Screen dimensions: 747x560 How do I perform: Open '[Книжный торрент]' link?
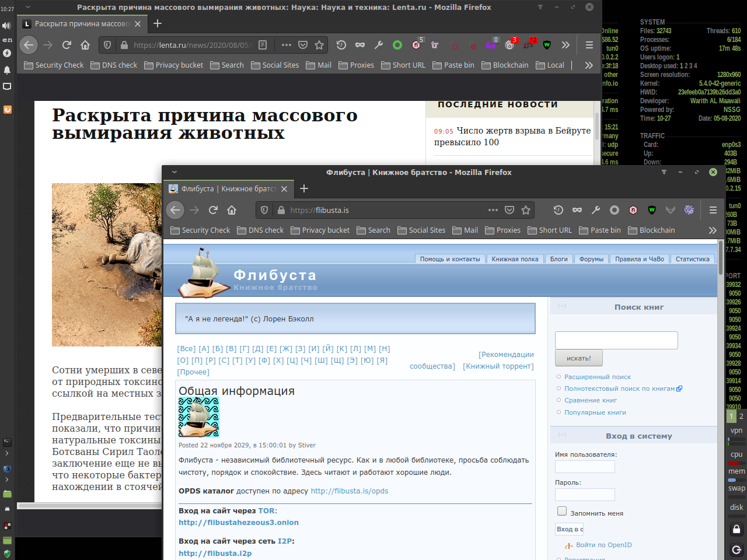[498, 366]
